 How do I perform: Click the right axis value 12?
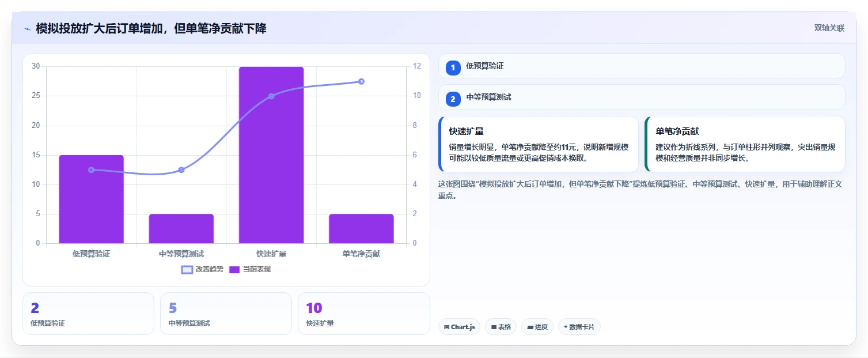417,66
